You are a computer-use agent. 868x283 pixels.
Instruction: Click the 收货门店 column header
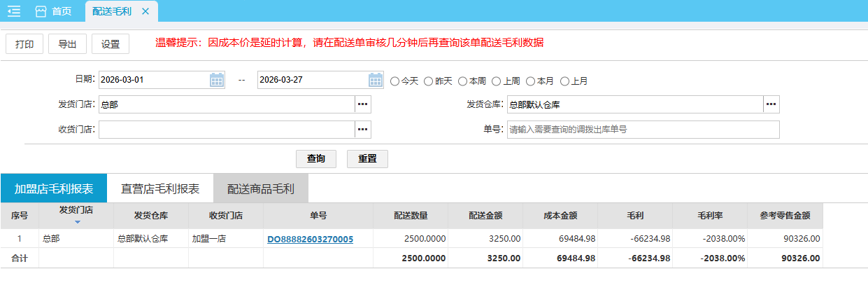click(226, 215)
